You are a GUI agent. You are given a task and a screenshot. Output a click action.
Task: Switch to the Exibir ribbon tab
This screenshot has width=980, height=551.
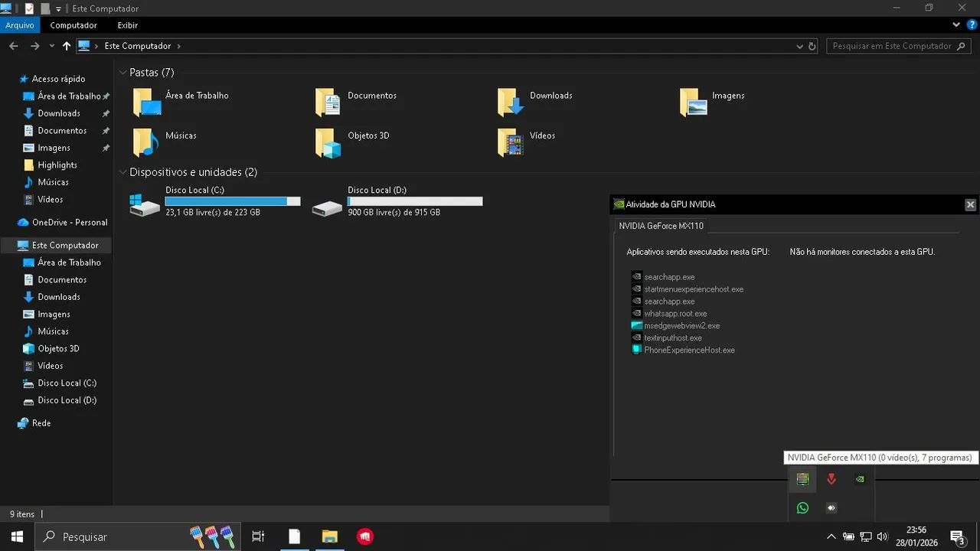[x=127, y=25]
